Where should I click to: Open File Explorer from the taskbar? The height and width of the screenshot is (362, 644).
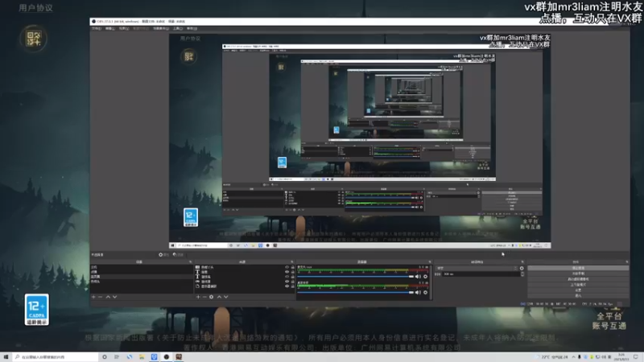(142, 357)
